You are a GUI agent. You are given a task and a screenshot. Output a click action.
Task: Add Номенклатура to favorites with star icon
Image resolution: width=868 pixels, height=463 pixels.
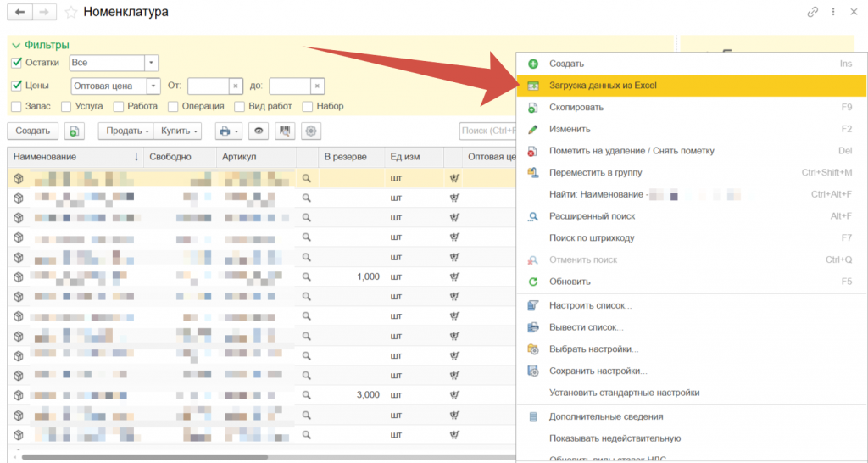(x=71, y=12)
